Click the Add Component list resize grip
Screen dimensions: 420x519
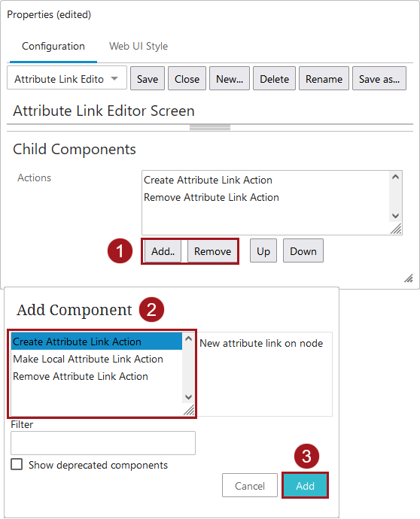coord(189,410)
